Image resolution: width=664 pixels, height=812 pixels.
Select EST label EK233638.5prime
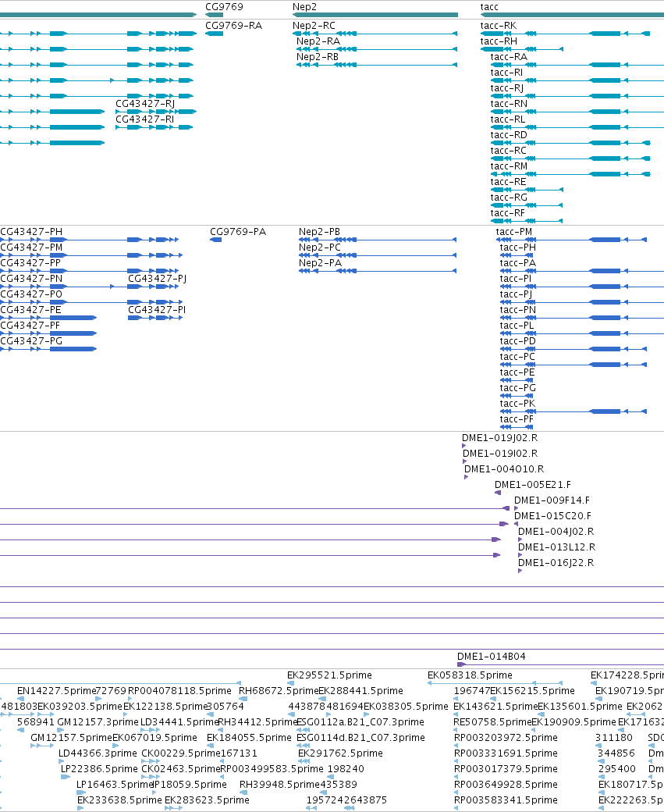click(x=119, y=800)
